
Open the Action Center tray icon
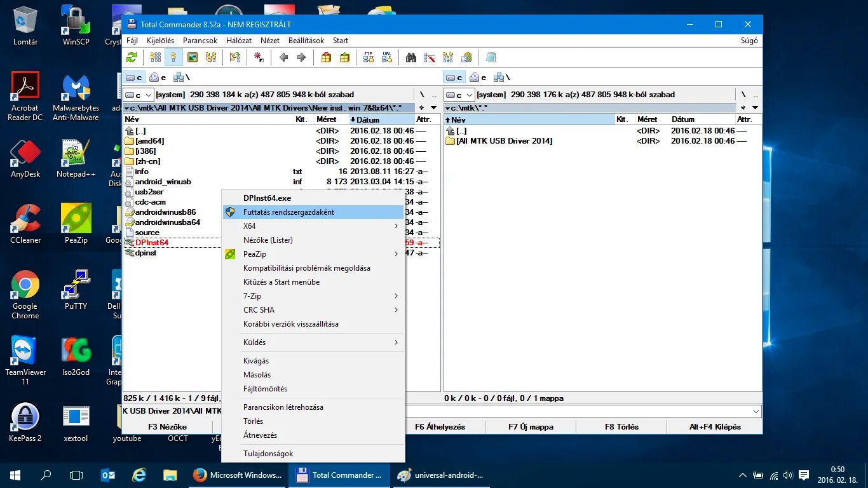tap(804, 475)
